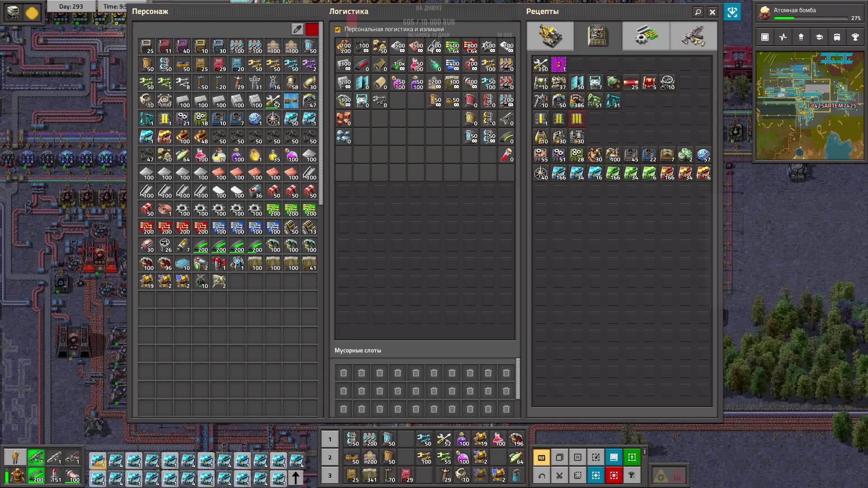Select the cut scissors tool
This screenshot has height=488, width=868.
559,475
